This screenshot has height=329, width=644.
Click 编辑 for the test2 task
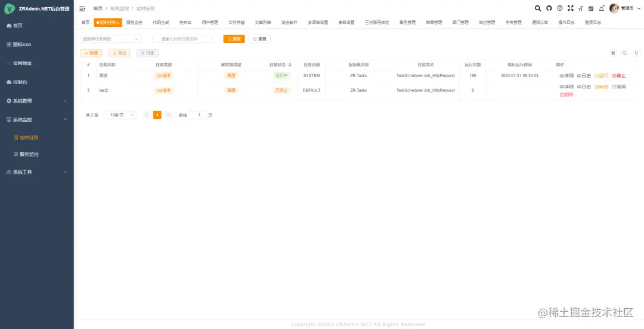click(619, 87)
